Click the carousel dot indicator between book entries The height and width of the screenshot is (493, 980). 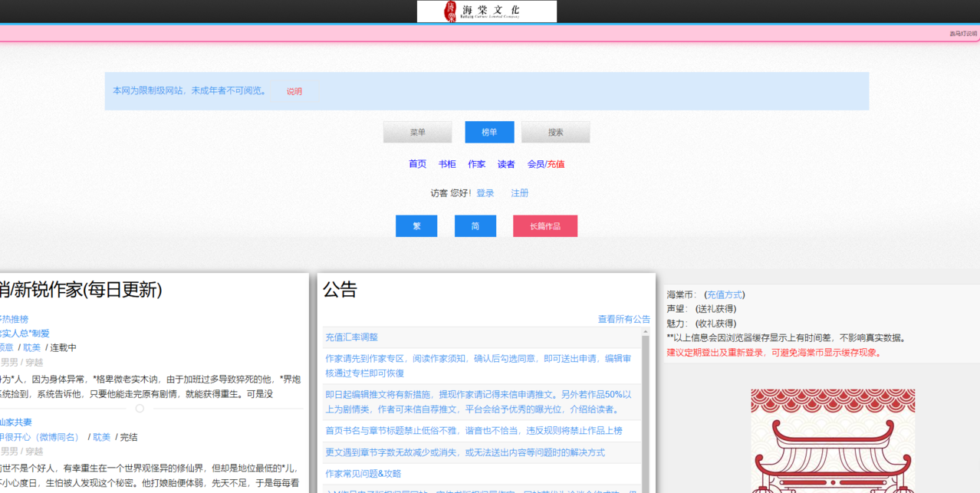tap(139, 409)
